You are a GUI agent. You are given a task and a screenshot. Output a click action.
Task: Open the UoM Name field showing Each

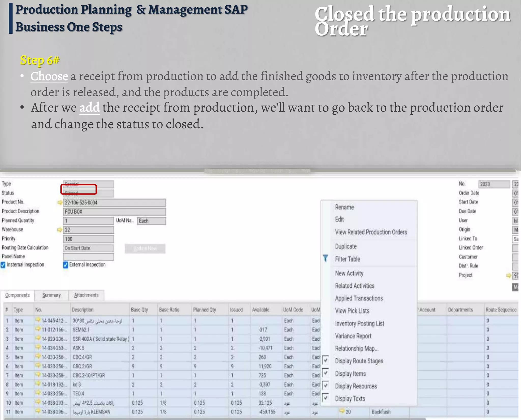151,221
